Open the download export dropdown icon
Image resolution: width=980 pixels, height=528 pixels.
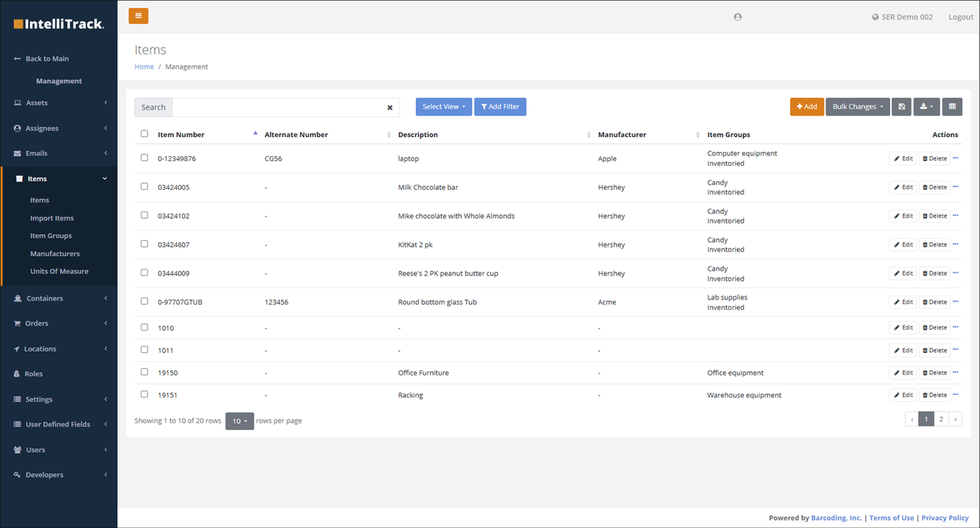tap(927, 106)
